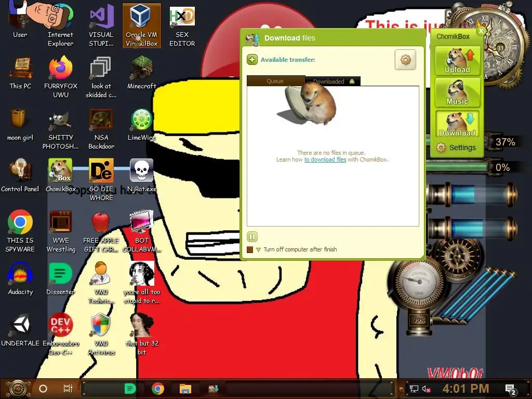Open the gear settings in Download files
Viewport: 532px width, 399px height.
(x=405, y=60)
